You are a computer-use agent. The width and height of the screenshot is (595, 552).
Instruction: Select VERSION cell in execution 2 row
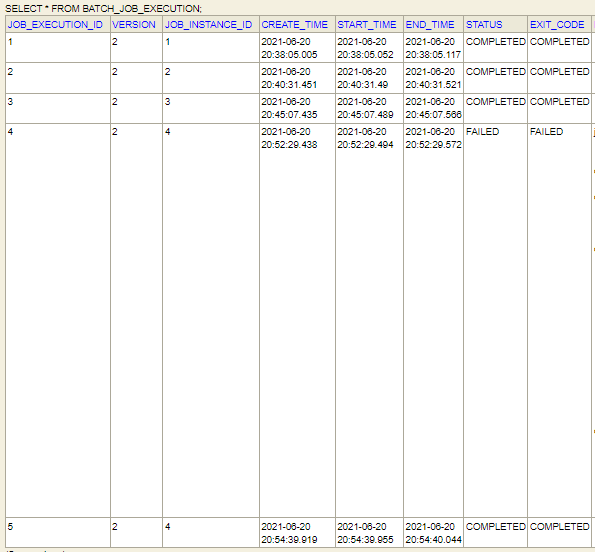click(x=136, y=78)
